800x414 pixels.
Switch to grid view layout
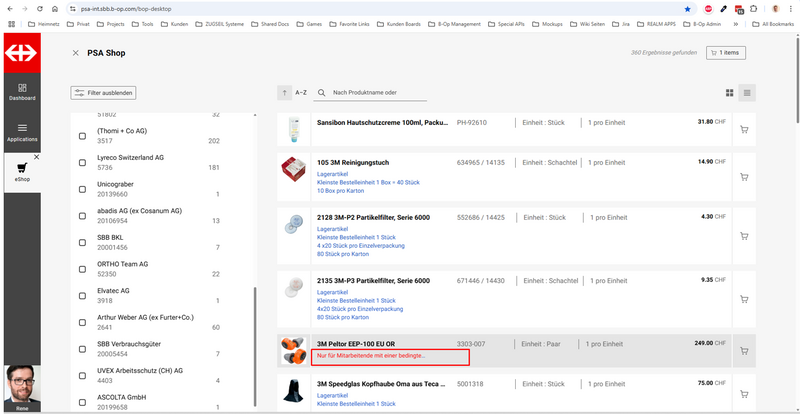730,93
